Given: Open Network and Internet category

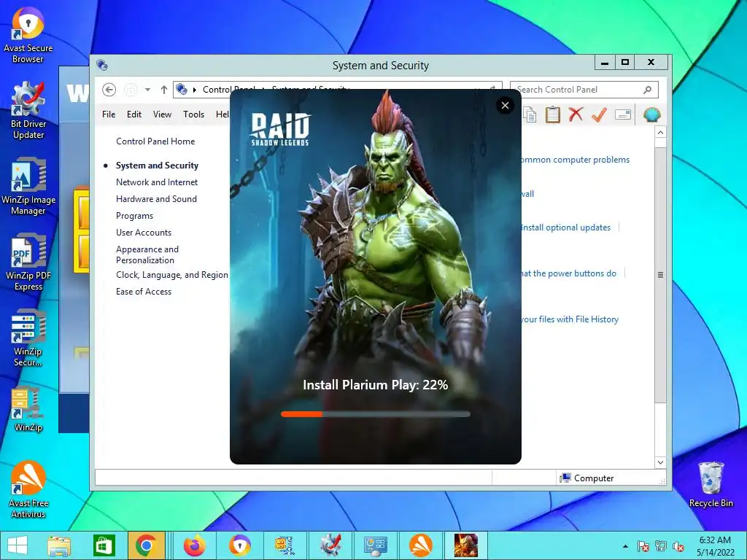Looking at the screenshot, I should (157, 182).
